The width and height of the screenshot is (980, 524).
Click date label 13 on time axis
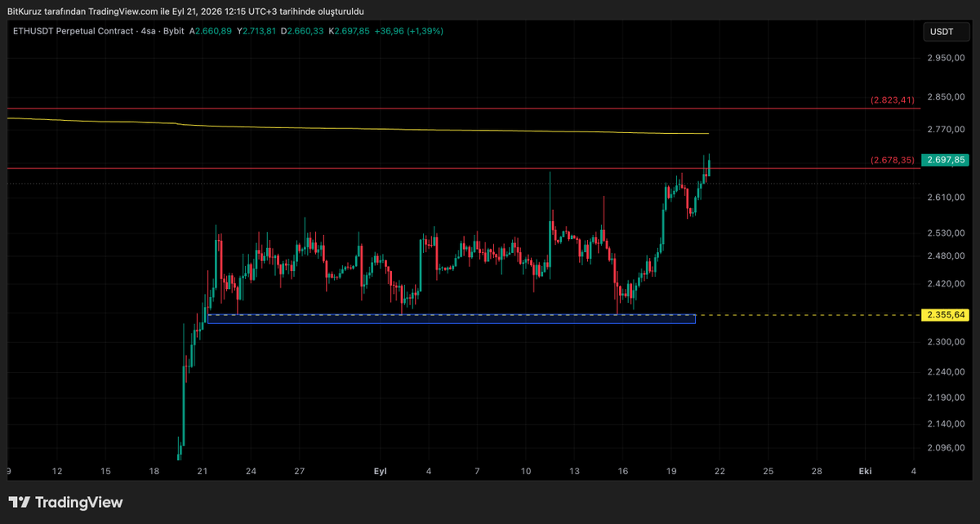tap(574, 472)
